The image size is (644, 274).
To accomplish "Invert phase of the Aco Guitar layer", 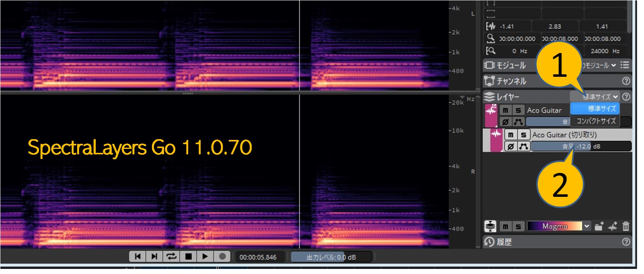I will tap(505, 122).
